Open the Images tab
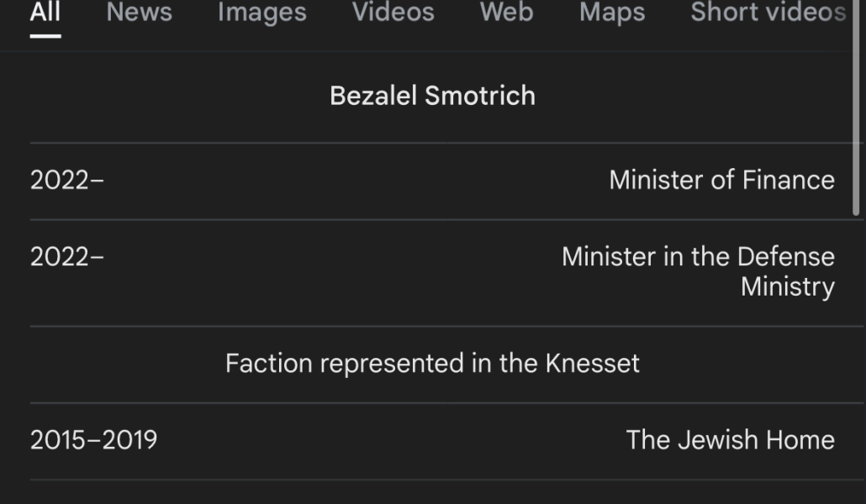 pyautogui.click(x=261, y=13)
